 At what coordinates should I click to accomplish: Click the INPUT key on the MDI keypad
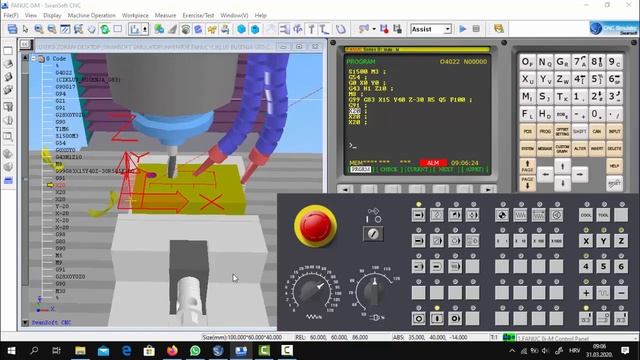click(615, 132)
